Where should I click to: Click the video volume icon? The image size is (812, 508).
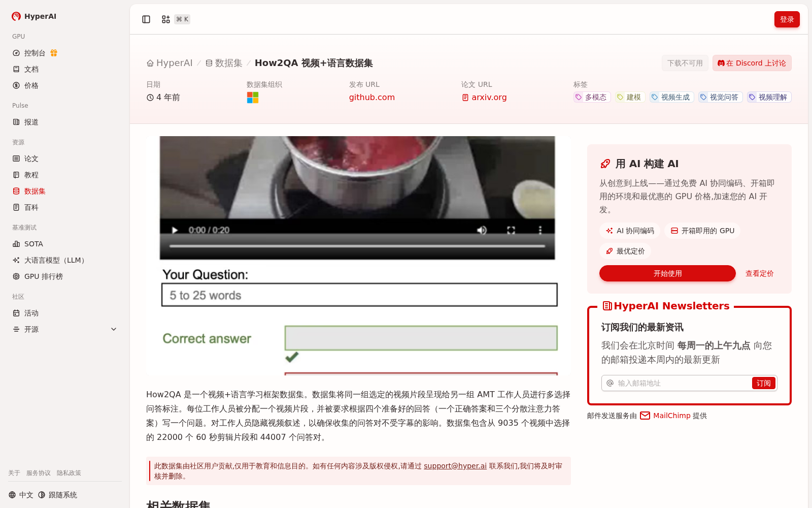point(482,230)
